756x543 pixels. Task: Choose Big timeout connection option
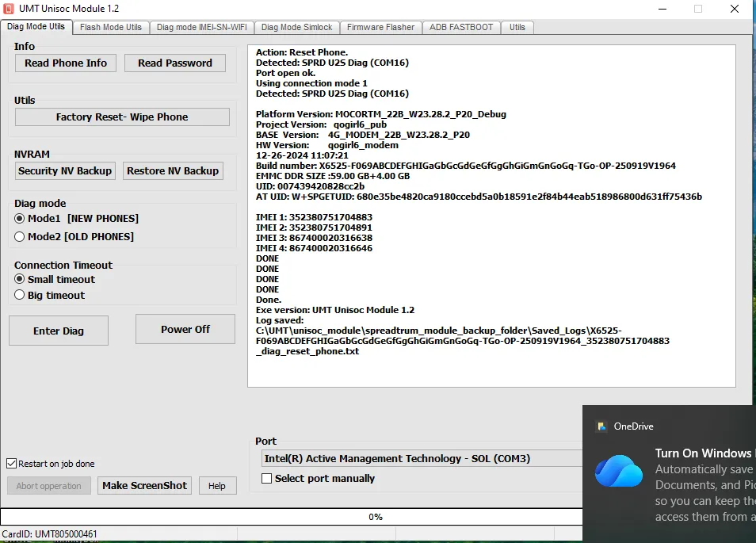pos(20,295)
